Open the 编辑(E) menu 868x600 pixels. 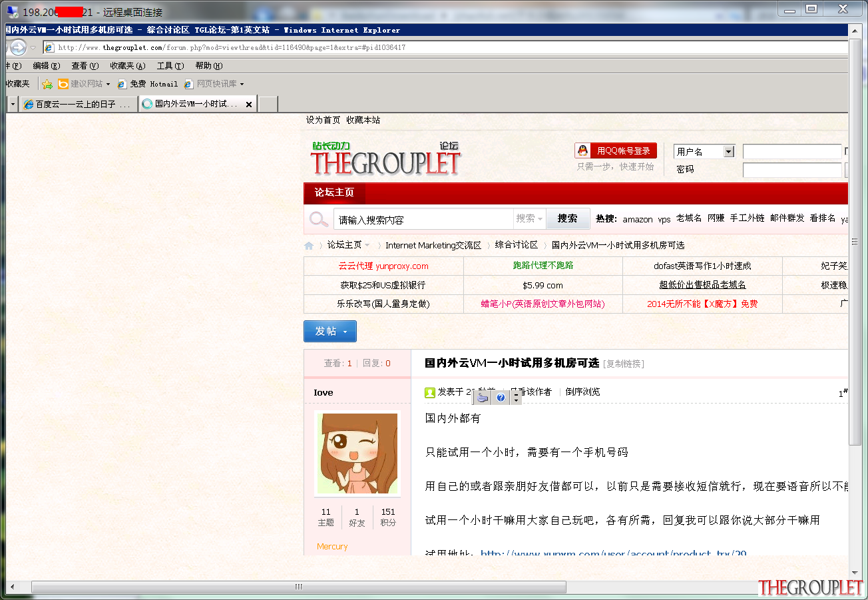point(47,66)
